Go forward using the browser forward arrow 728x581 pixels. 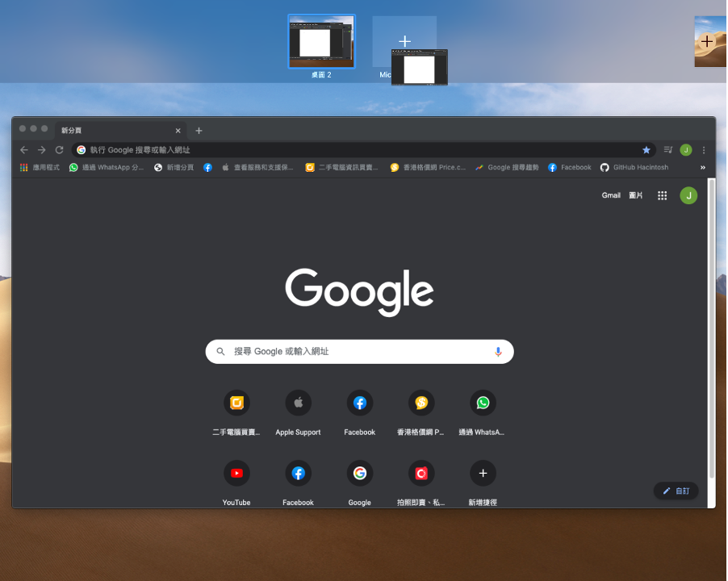point(42,150)
